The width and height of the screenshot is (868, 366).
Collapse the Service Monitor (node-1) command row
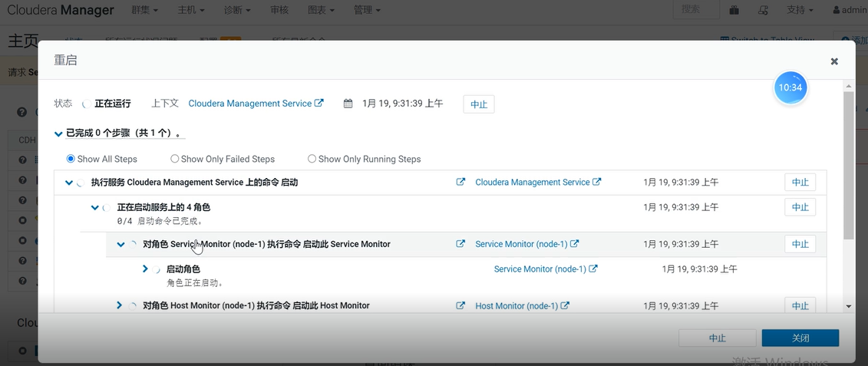point(120,244)
